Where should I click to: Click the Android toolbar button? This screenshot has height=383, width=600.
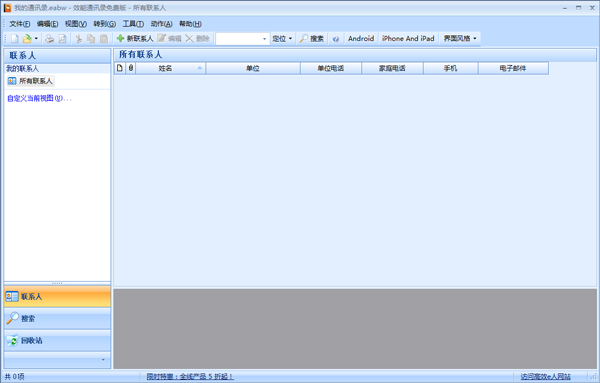(x=361, y=39)
